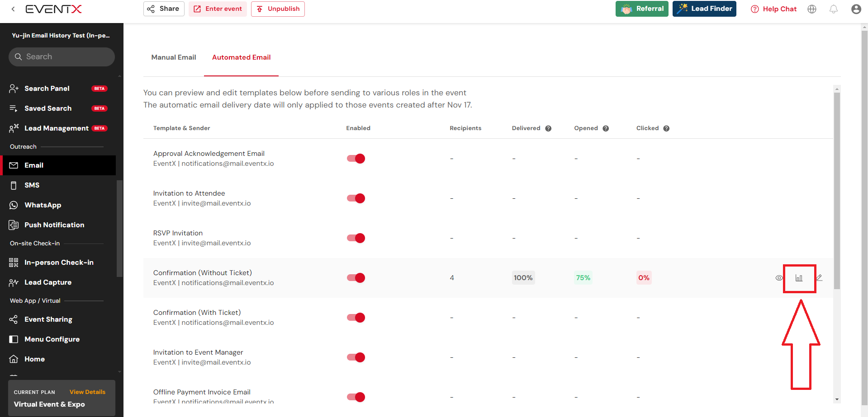Toggle off Invitation to Attendee email
The height and width of the screenshot is (417, 868).
[x=356, y=198]
